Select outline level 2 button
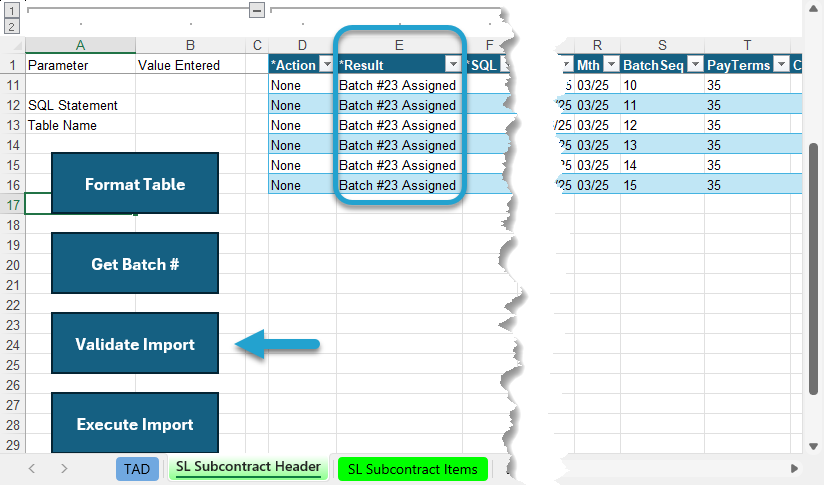Screen dimensions: 824x485 coord(12,26)
